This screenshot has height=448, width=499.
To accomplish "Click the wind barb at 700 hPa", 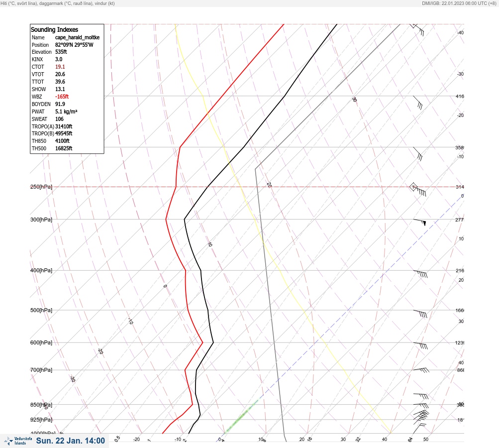I will [421, 370].
